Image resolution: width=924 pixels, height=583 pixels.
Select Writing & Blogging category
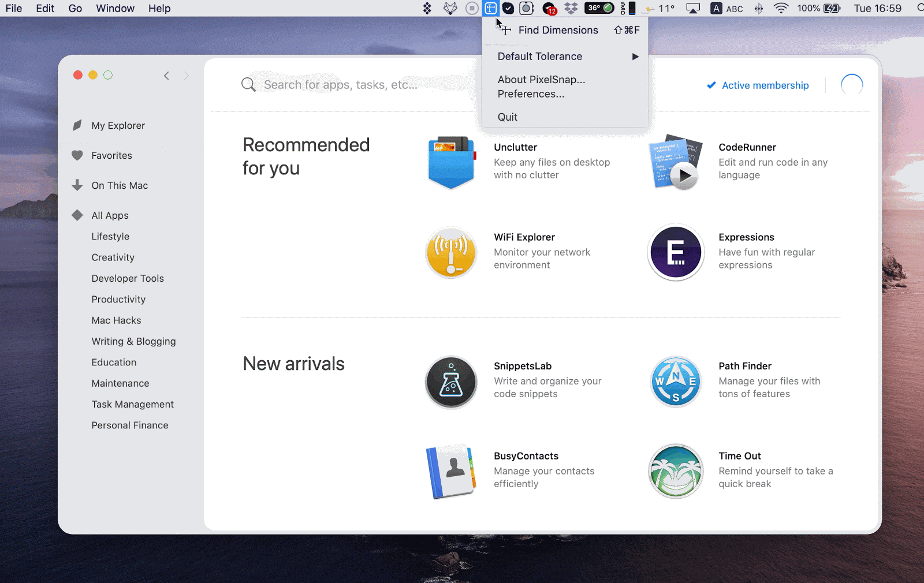tap(133, 341)
